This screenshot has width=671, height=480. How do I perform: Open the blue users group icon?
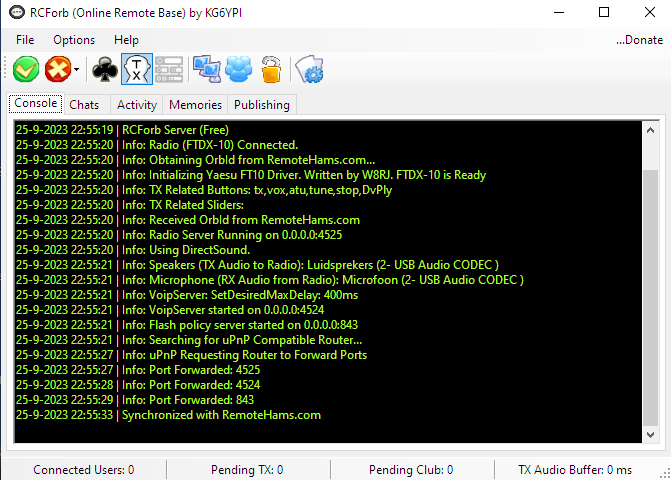[239, 69]
